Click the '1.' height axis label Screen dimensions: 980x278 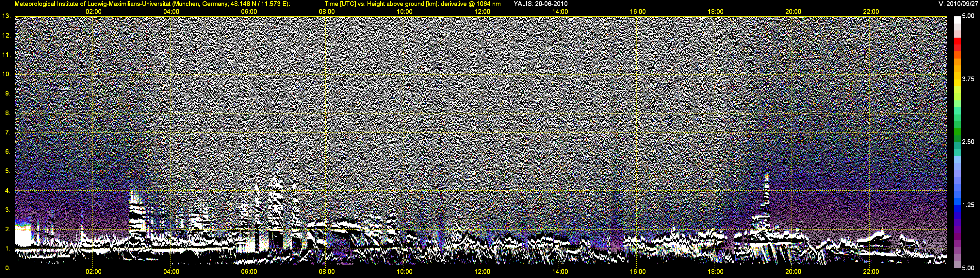tap(8, 248)
